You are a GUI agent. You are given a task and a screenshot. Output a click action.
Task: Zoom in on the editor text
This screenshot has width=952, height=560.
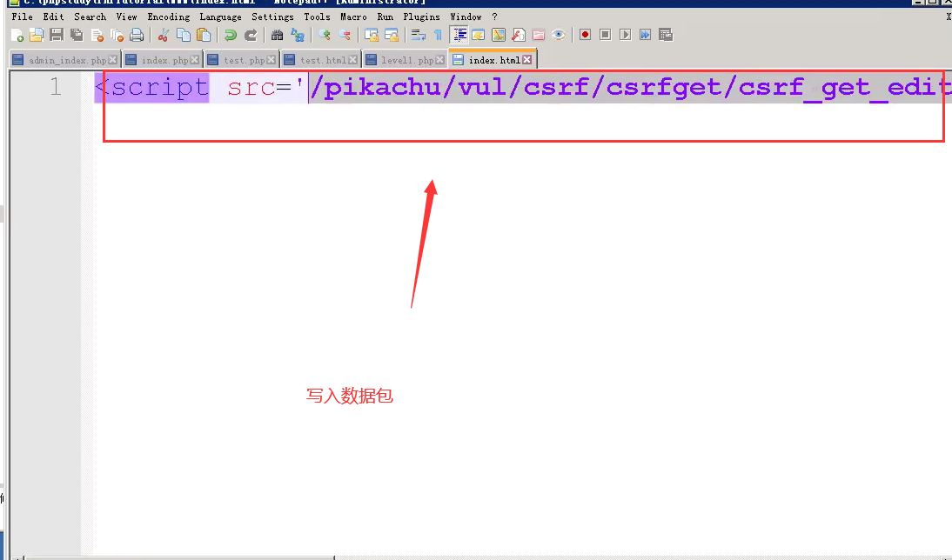(x=325, y=35)
